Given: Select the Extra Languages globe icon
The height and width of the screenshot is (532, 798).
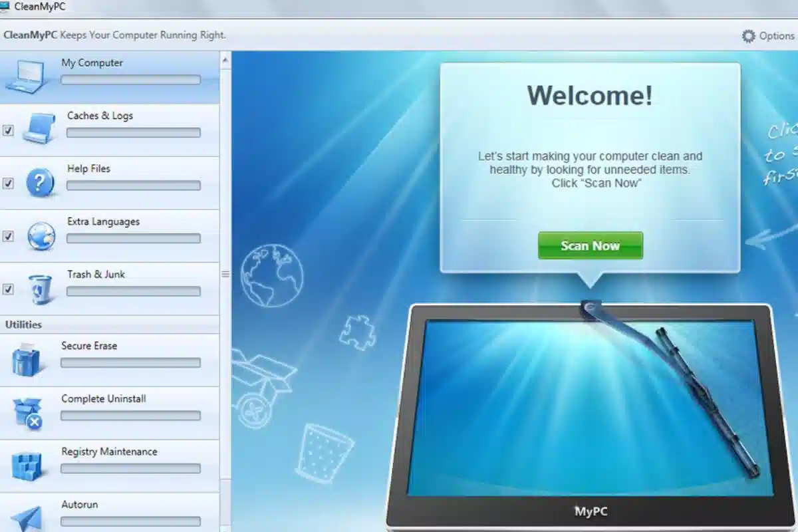Looking at the screenshot, I should pos(41,235).
